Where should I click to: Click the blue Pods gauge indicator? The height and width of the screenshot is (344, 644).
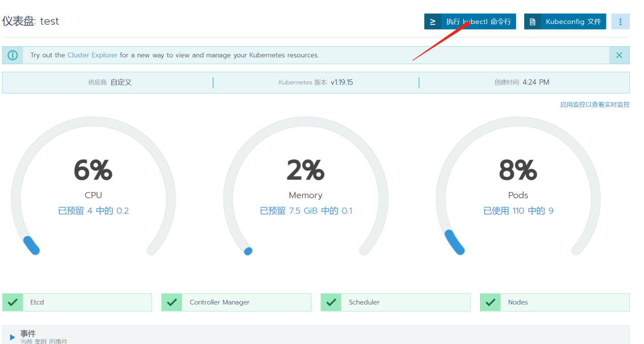tap(454, 242)
